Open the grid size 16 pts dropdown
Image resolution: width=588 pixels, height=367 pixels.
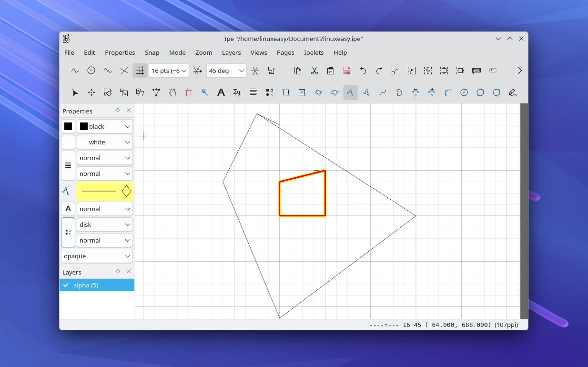(169, 71)
